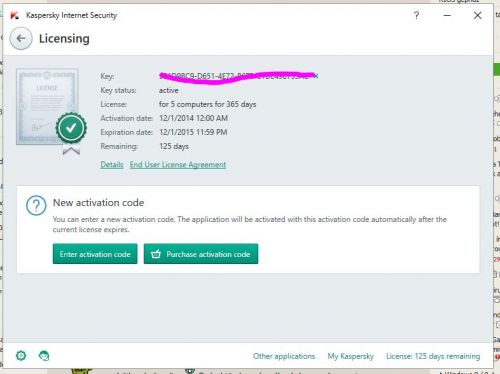The image size is (500, 374).
Task: Open My Kaspersky link
Action: pos(350,356)
